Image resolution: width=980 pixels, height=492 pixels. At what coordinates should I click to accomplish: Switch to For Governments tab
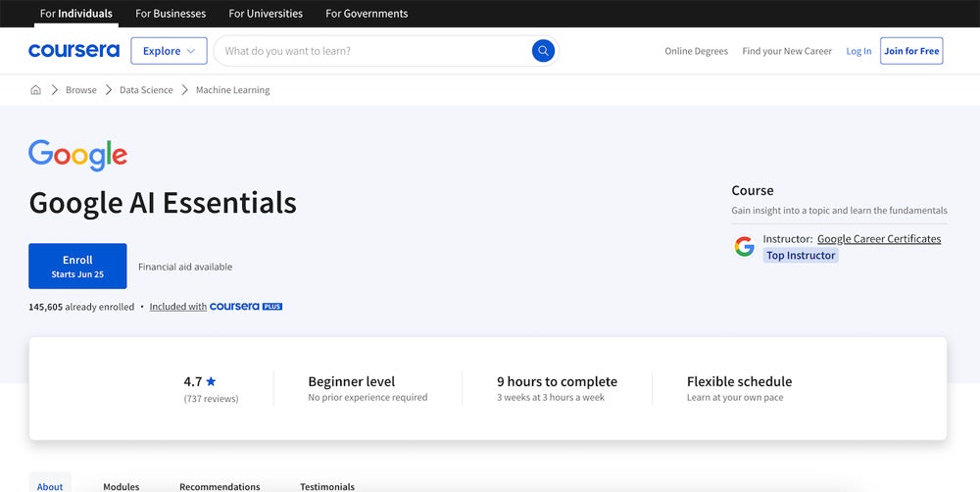coord(367,13)
